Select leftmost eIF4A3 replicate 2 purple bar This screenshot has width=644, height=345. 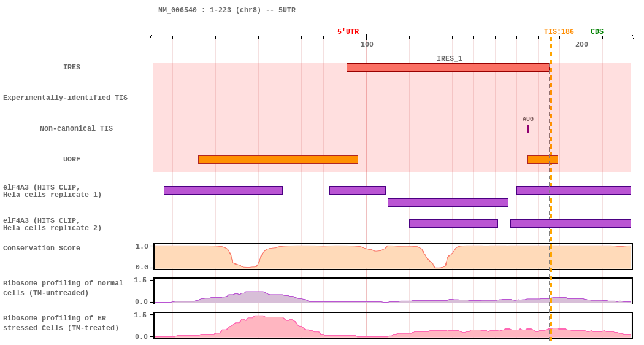click(453, 223)
